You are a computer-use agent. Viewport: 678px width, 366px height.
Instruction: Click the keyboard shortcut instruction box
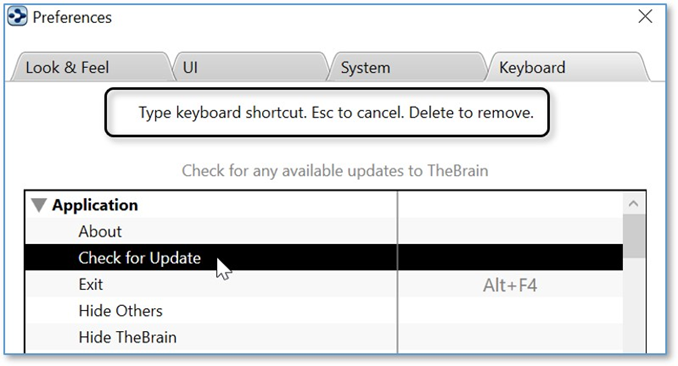click(327, 112)
